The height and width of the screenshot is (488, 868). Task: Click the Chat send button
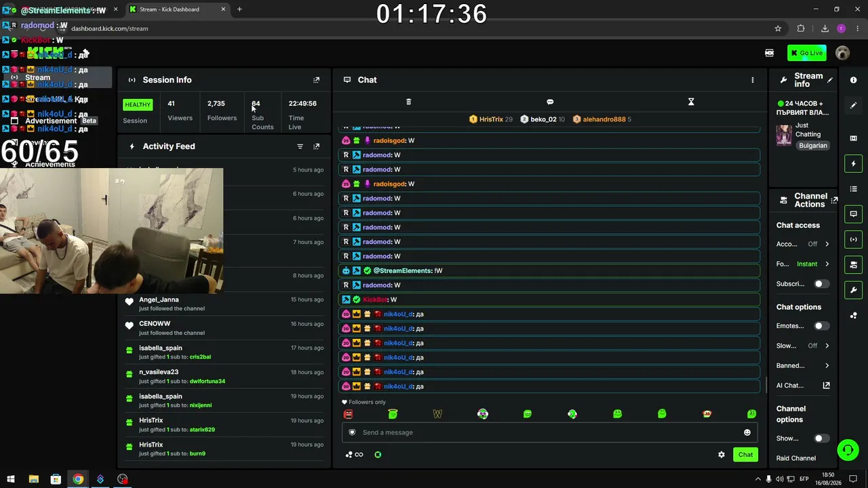click(745, 455)
